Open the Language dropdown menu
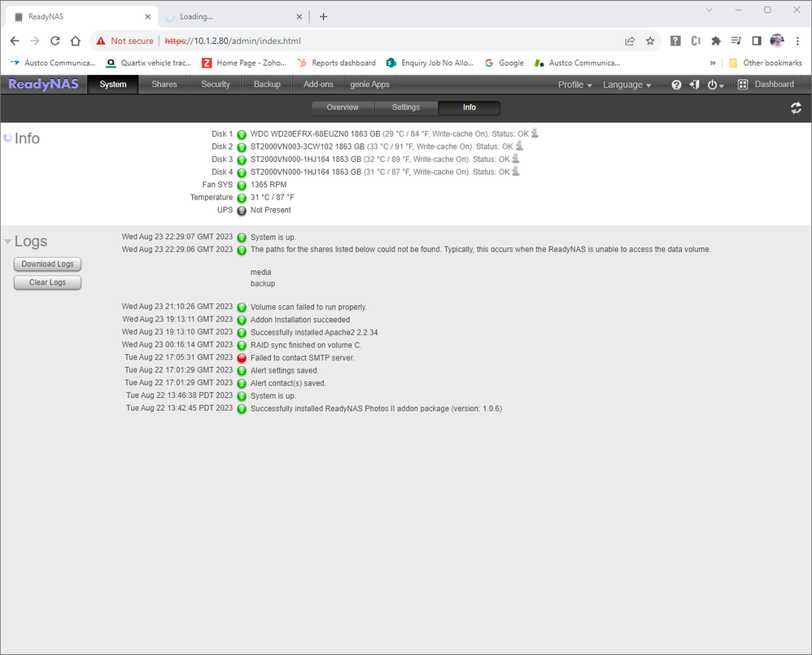The image size is (812, 655). click(x=626, y=85)
